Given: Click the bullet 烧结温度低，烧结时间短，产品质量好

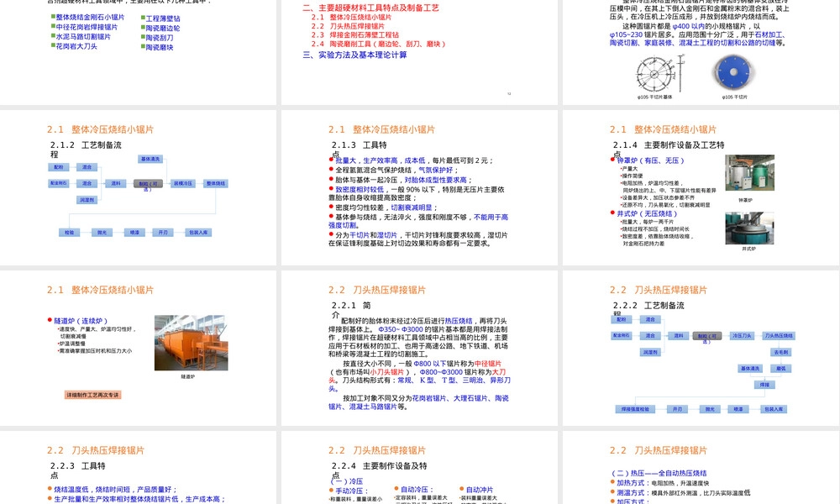Looking at the screenshot, I should 116,489.
